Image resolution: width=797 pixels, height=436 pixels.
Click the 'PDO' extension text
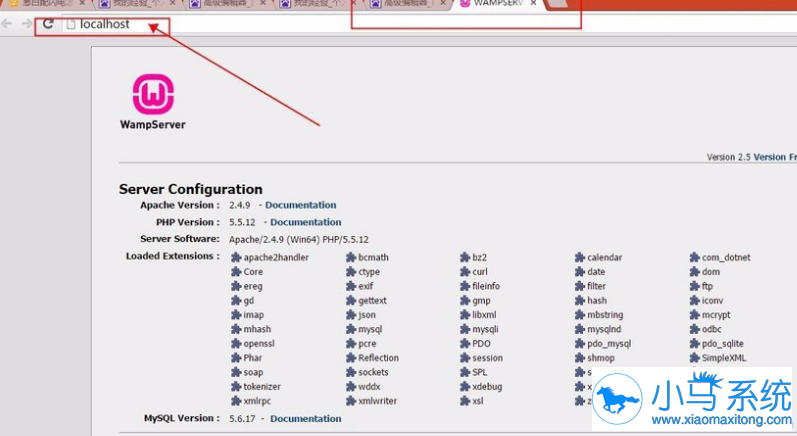tap(481, 343)
